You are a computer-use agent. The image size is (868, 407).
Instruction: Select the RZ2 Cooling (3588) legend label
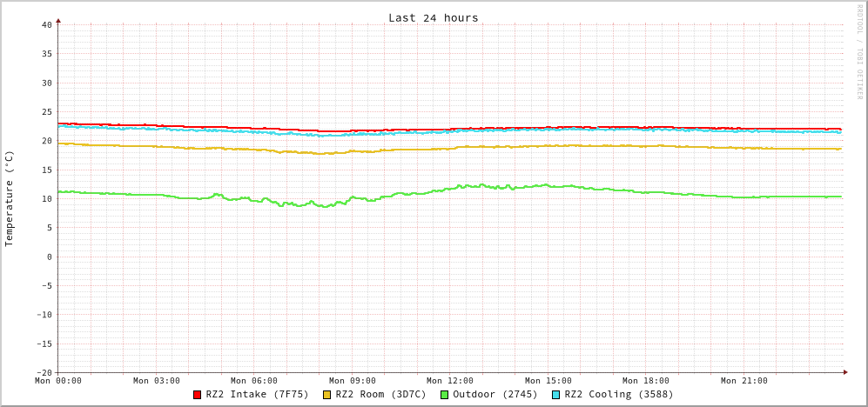click(618, 394)
